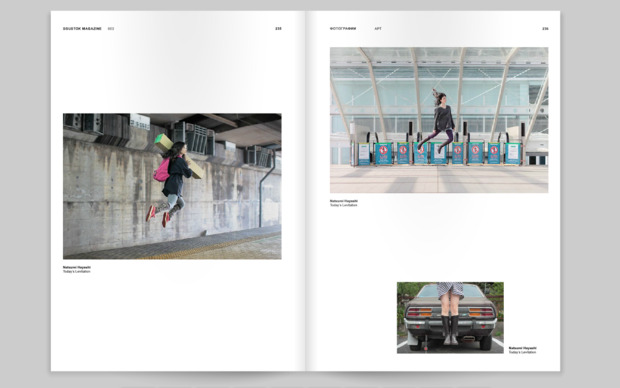The image size is (620, 388).
Task: Click the center gutter between the pages
Action: (306, 191)
